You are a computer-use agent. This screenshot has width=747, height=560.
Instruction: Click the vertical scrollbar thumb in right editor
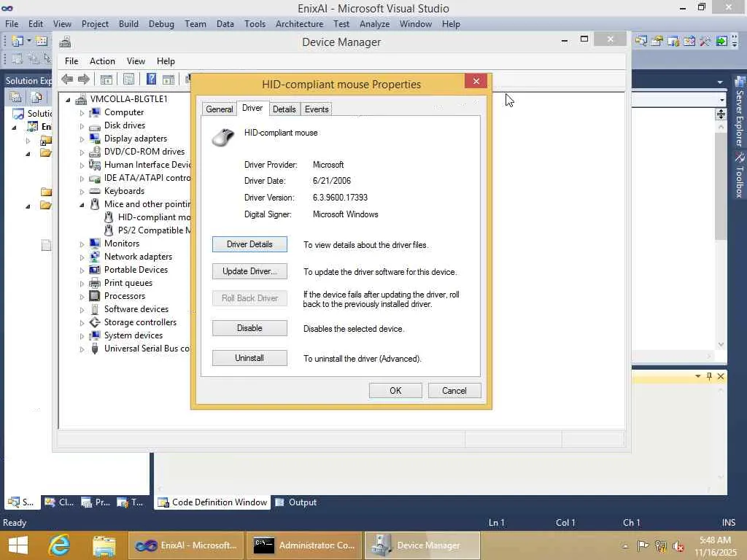pos(721,184)
